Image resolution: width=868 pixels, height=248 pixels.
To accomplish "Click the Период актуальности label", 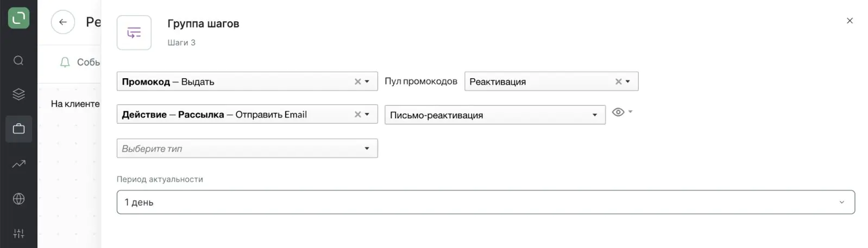I will (160, 179).
